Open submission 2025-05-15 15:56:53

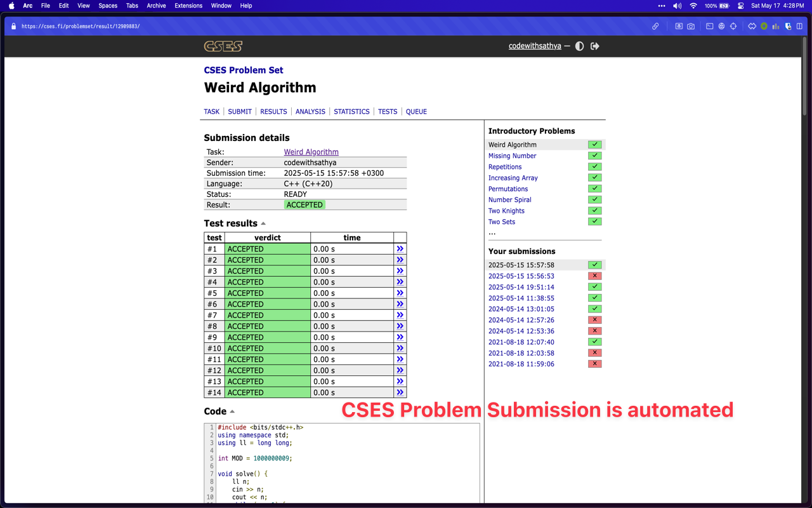[521, 276]
